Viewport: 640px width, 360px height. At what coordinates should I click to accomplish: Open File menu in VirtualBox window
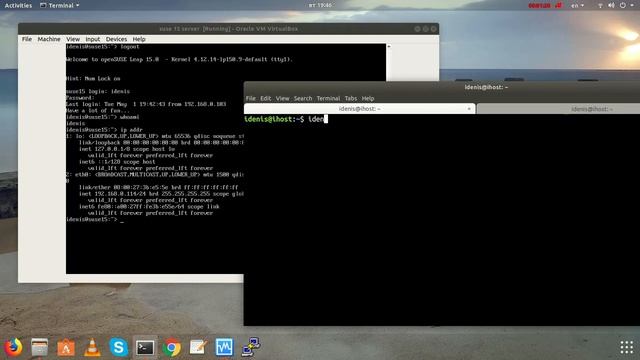[x=27, y=39]
